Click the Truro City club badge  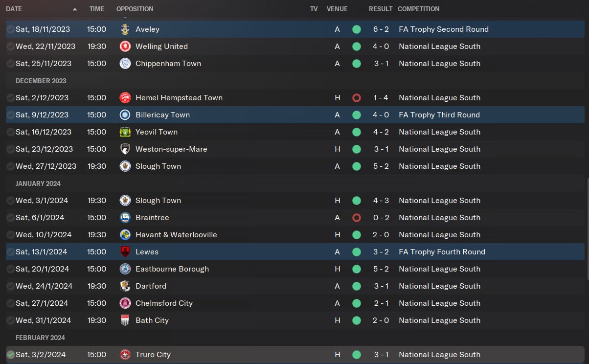pyautogui.click(x=125, y=355)
